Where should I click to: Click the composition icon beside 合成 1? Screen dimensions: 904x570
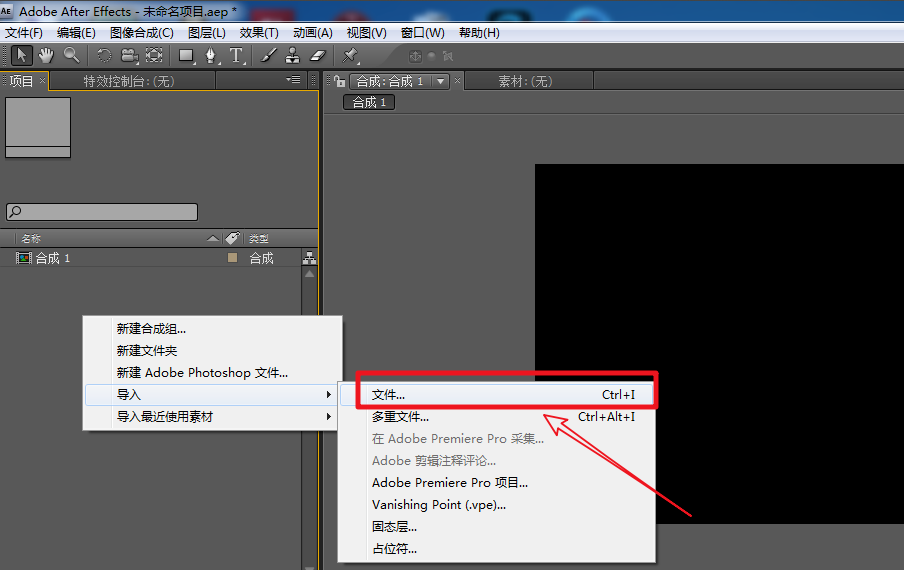click(24, 258)
